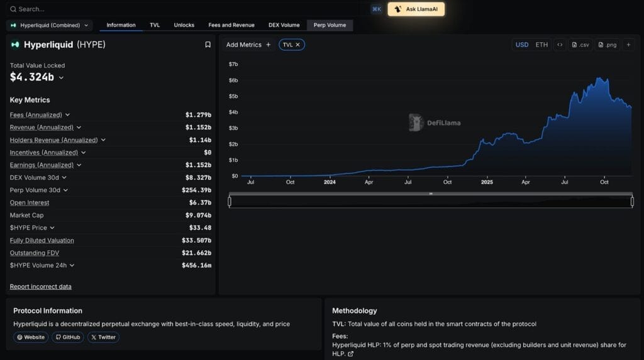Click the Outstanding FDV label
This screenshot has height=360, width=644.
[x=35, y=253]
